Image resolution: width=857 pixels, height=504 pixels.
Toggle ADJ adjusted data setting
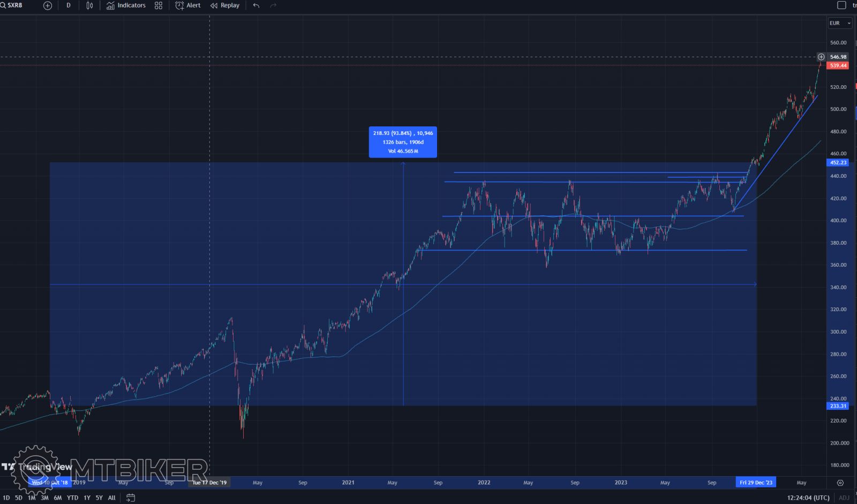tap(844, 498)
